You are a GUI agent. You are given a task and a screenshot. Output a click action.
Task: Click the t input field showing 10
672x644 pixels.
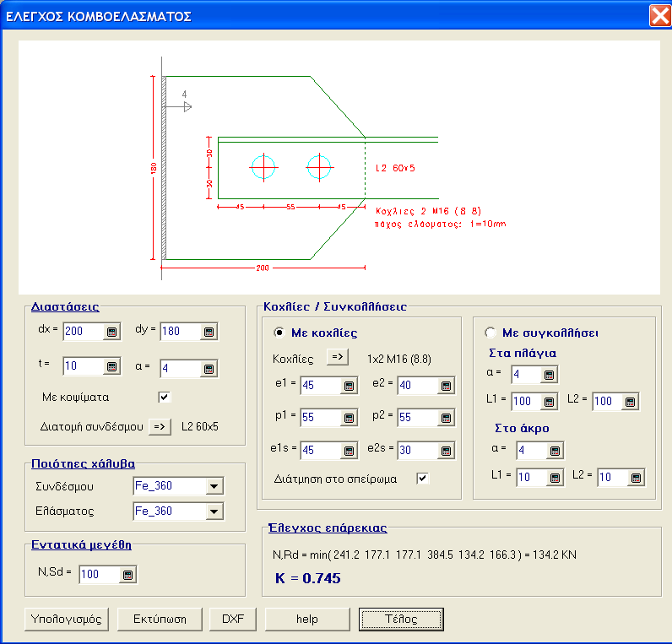click(x=84, y=366)
